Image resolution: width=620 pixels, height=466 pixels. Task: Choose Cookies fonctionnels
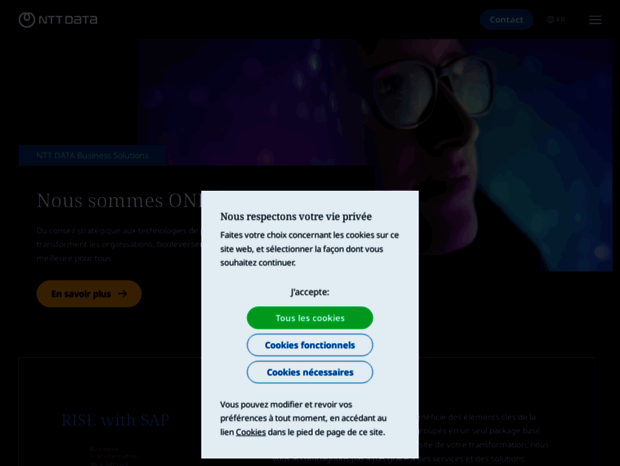tap(310, 345)
